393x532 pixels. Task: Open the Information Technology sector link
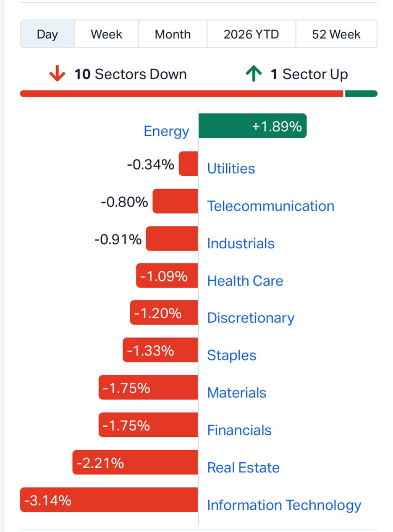coord(284,505)
